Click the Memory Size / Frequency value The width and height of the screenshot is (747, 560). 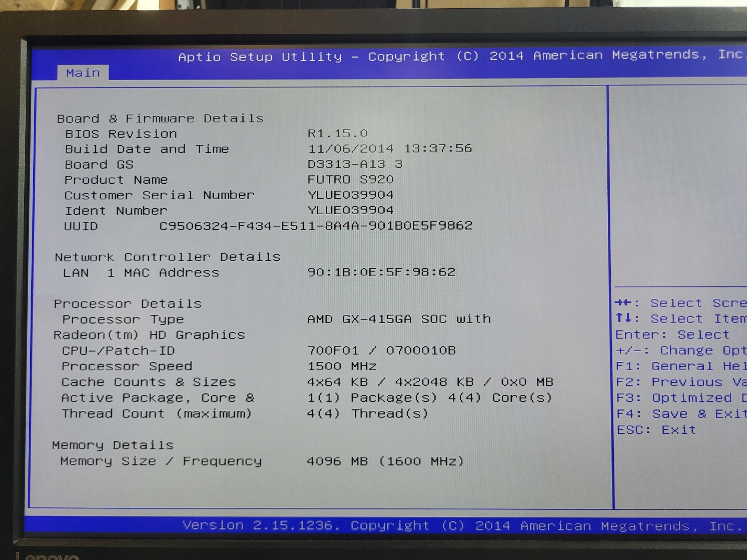[385, 461]
